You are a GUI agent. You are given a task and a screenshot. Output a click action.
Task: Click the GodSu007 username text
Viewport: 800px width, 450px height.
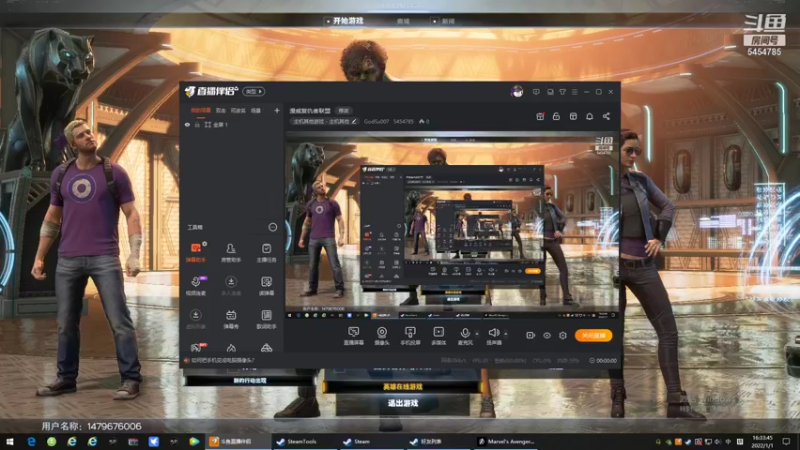377,121
